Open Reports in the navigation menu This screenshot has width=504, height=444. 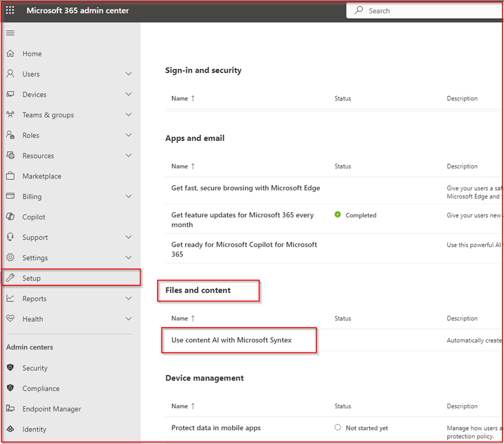(x=34, y=299)
